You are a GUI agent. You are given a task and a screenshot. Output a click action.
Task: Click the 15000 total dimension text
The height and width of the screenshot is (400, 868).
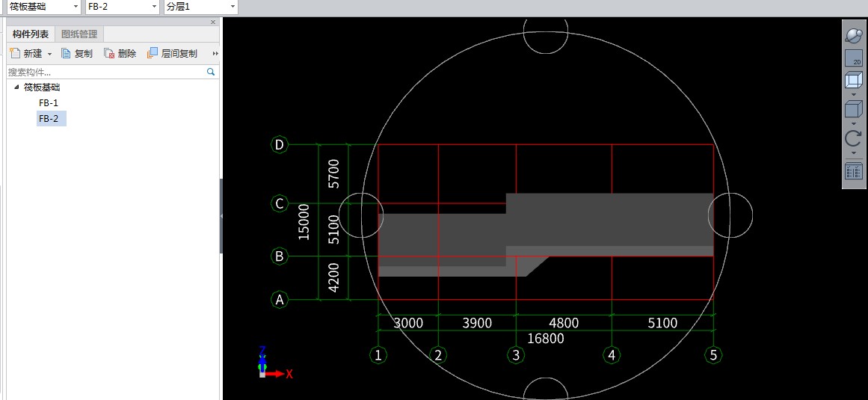point(304,222)
